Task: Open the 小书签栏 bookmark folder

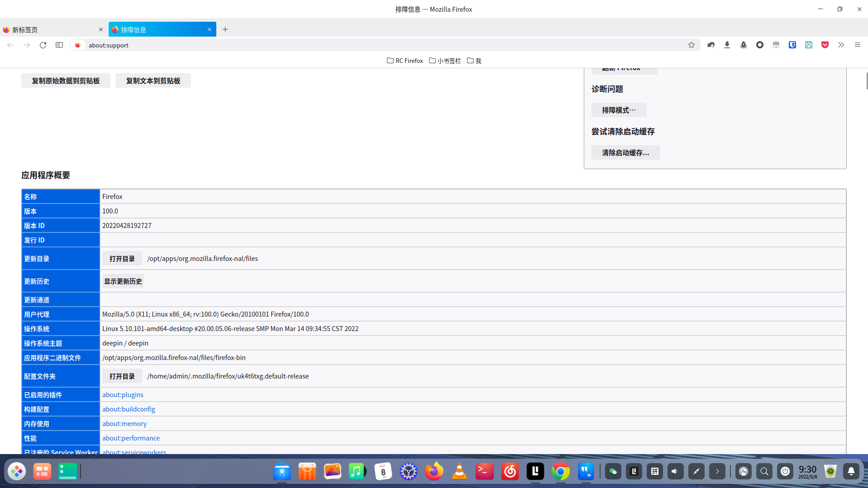Action: (445, 61)
